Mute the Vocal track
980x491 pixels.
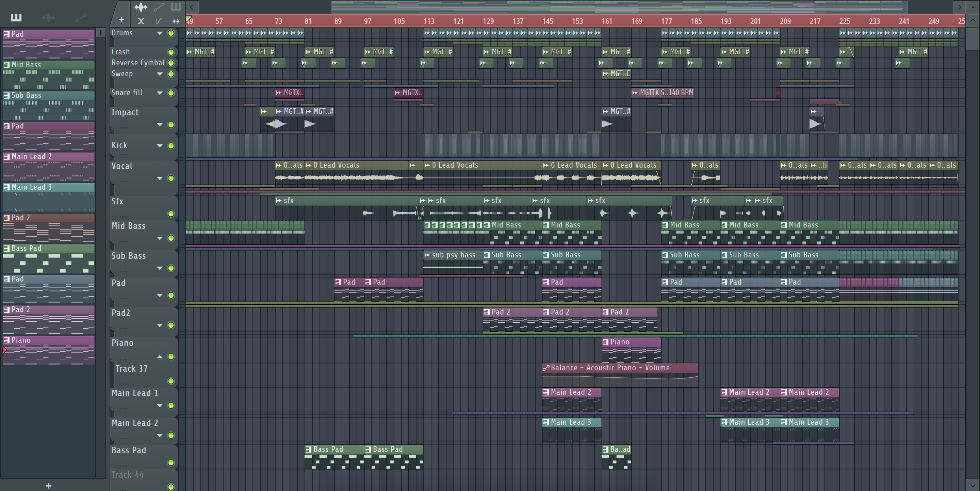[x=171, y=178]
